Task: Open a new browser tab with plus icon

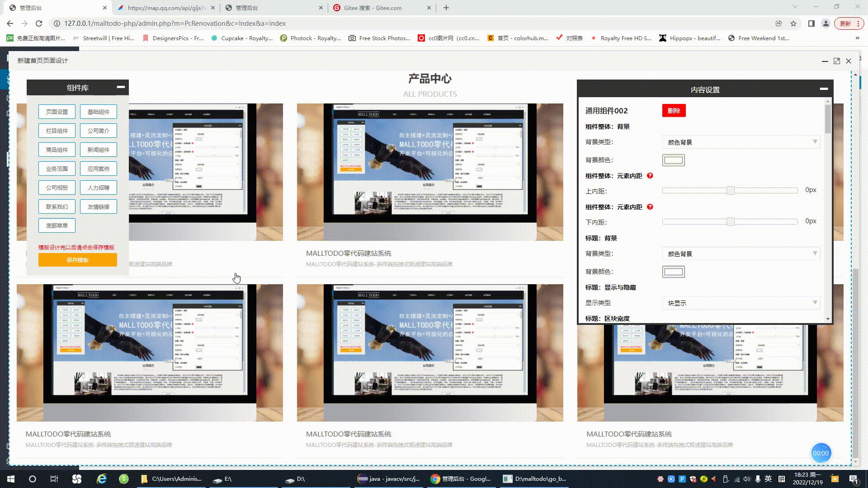Action: tap(446, 8)
